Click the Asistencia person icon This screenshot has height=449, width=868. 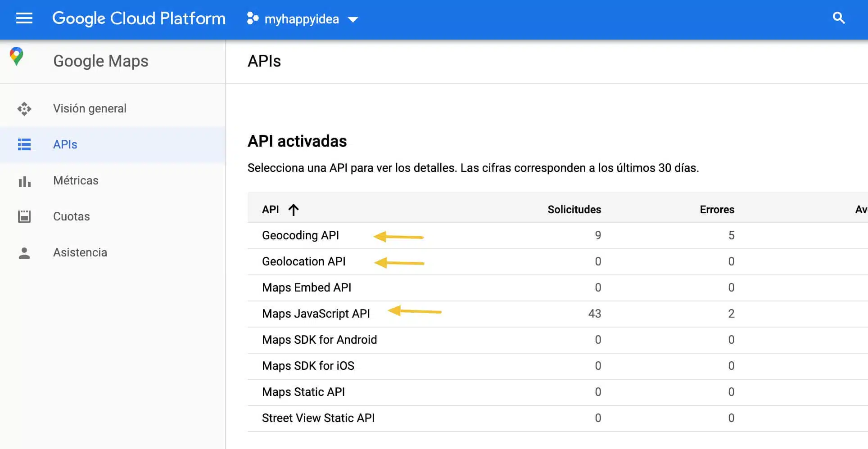(24, 253)
